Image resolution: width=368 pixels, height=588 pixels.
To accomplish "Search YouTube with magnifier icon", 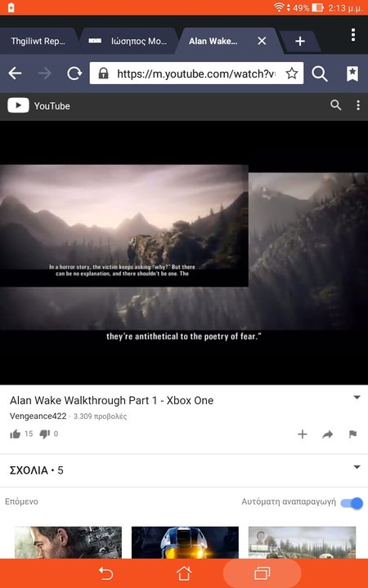I will [x=336, y=105].
